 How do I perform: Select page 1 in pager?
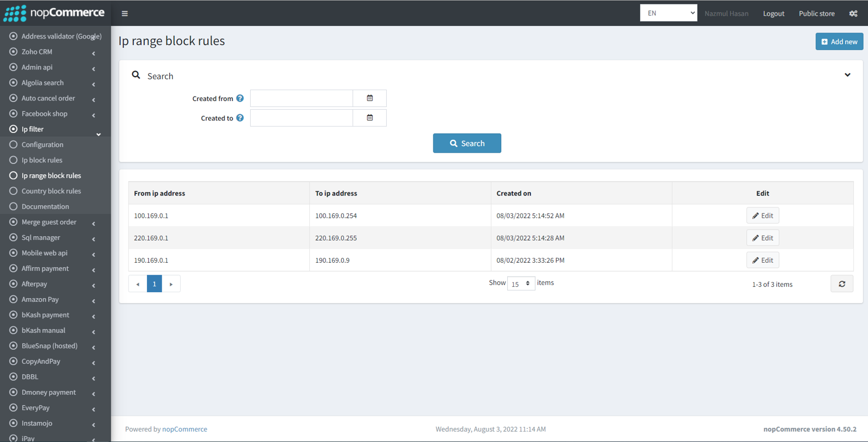coord(154,284)
